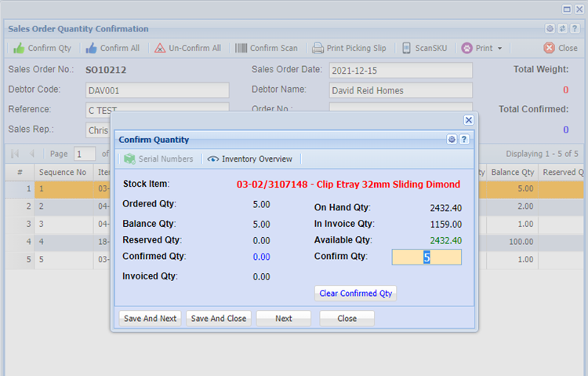Click the Sales Order Date field
The width and height of the screenshot is (588, 376).
pos(401,71)
